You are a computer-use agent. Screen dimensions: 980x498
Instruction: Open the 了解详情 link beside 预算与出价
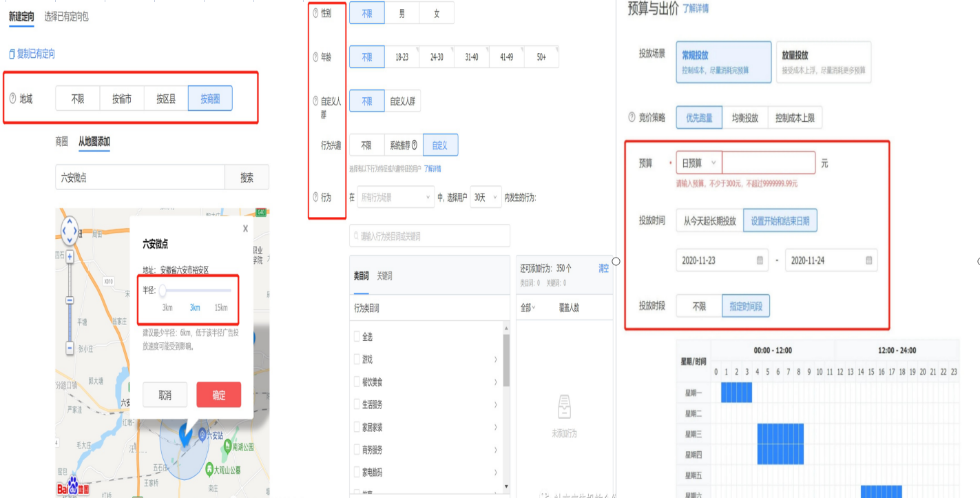(696, 10)
